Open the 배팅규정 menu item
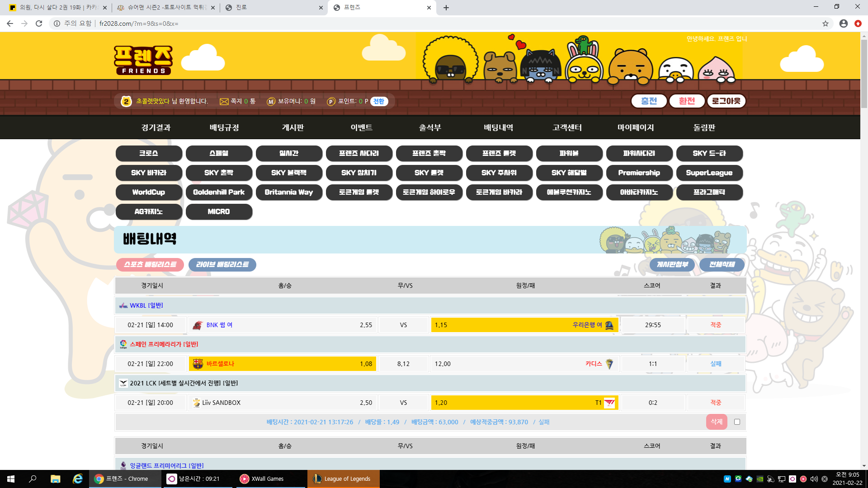This screenshot has height=488, width=868. pos(224,127)
